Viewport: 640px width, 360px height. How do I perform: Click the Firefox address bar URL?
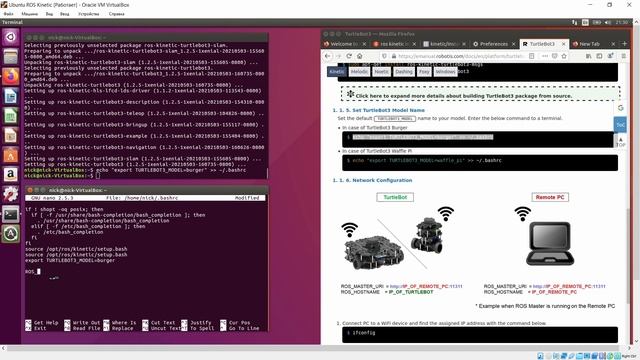(460, 56)
